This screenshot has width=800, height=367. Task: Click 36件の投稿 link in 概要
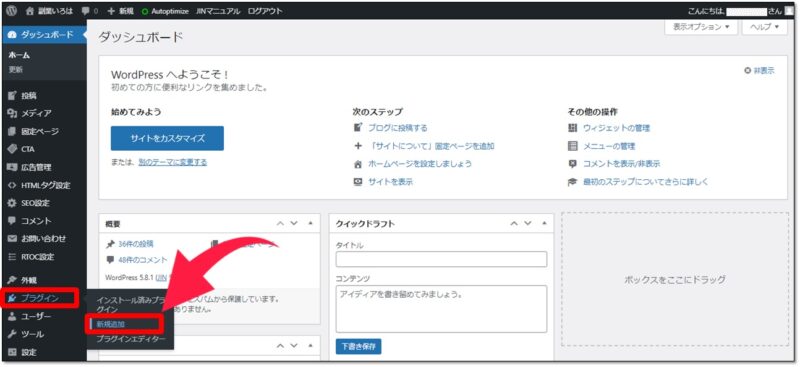(135, 244)
